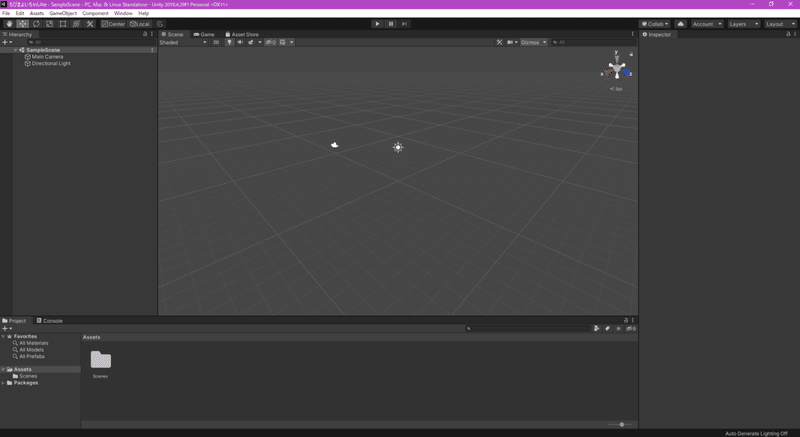Collapse the SampleScene tree node

pyautogui.click(x=15, y=50)
